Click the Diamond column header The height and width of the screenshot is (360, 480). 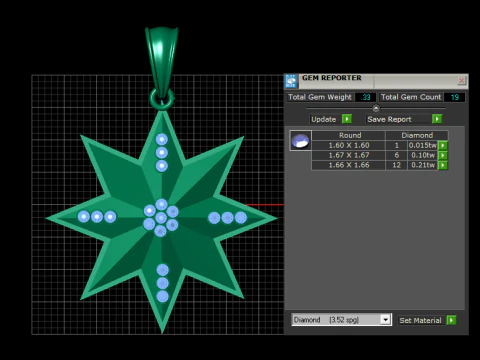point(417,135)
